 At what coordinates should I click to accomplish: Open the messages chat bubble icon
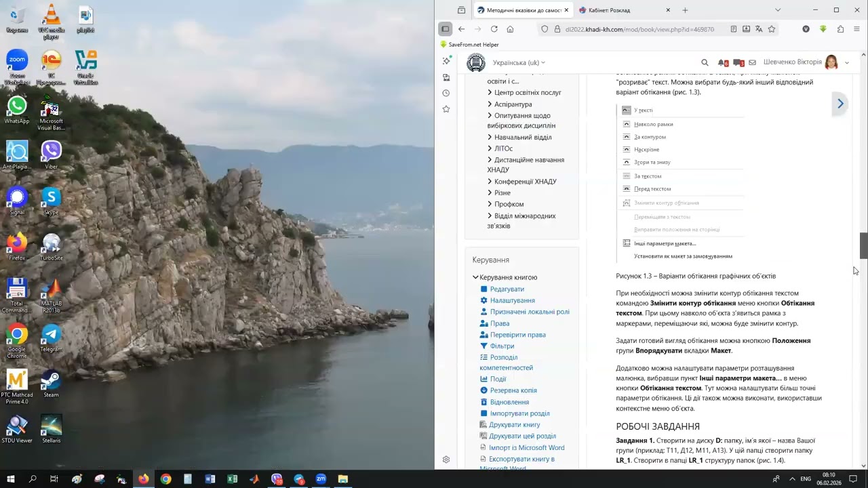(x=738, y=62)
